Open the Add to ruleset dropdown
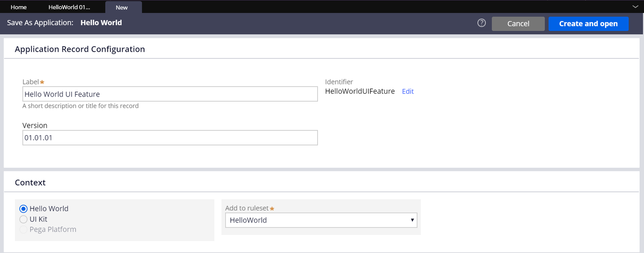Image resolution: width=644 pixels, height=253 pixels. tap(321, 220)
